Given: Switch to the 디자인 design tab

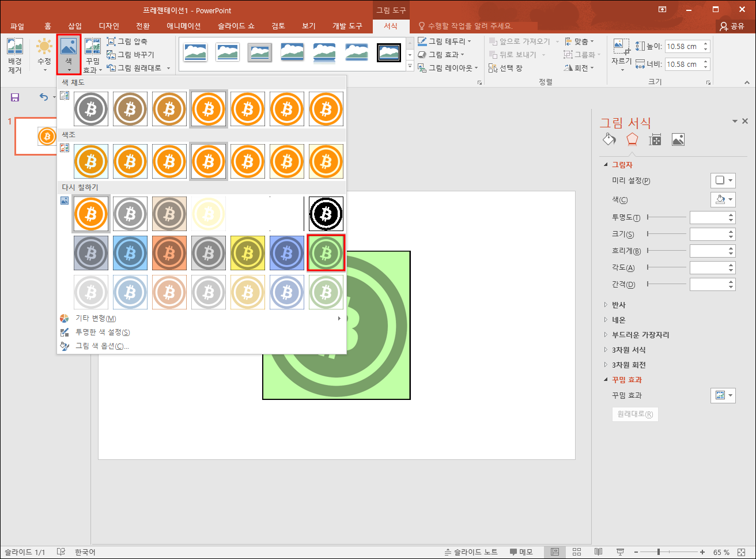Looking at the screenshot, I should [109, 26].
